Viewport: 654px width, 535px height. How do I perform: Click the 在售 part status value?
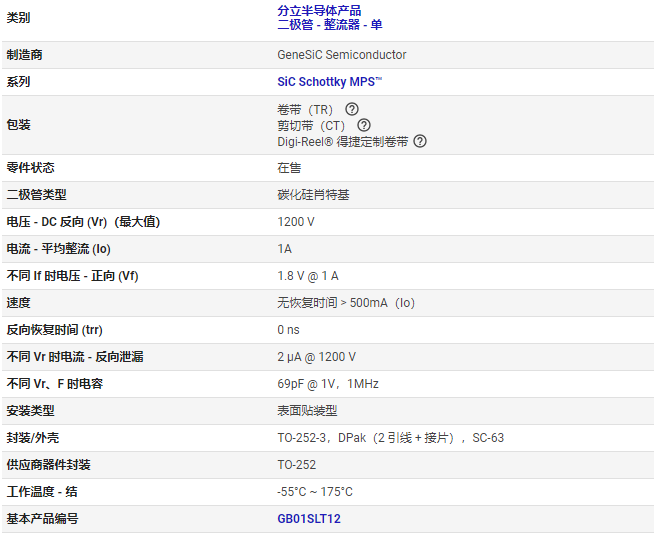pyautogui.click(x=289, y=168)
